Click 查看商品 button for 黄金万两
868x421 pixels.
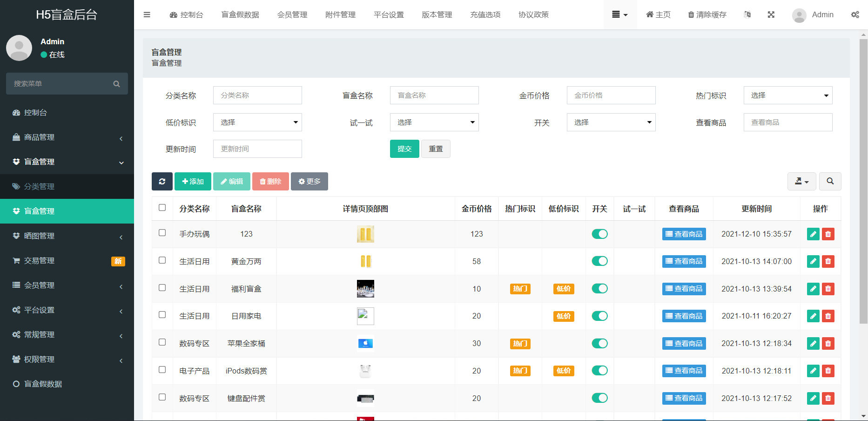tap(684, 261)
